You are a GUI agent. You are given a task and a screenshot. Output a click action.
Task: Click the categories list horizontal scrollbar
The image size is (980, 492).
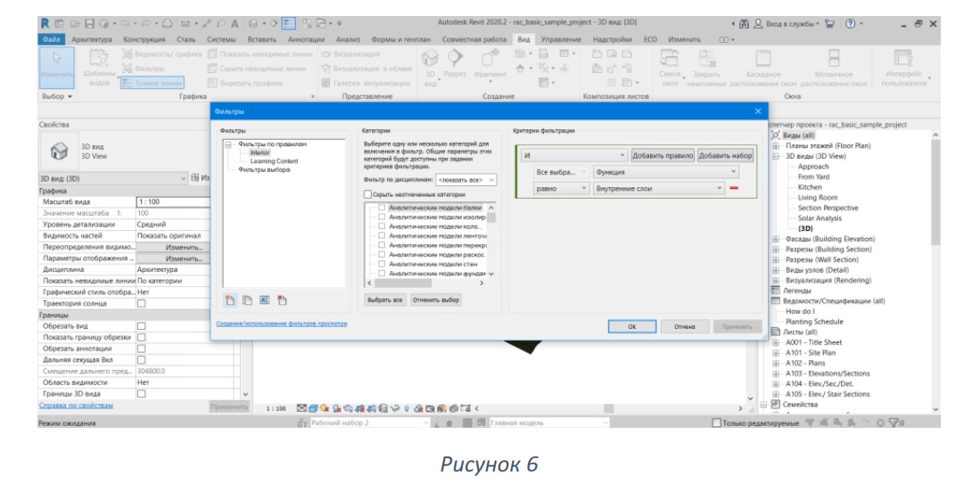click(427, 283)
